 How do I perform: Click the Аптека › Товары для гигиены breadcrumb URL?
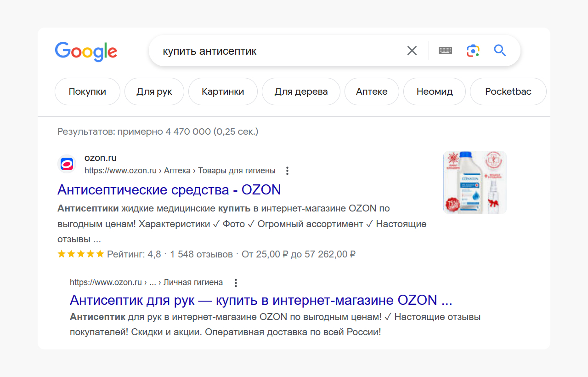point(180,171)
